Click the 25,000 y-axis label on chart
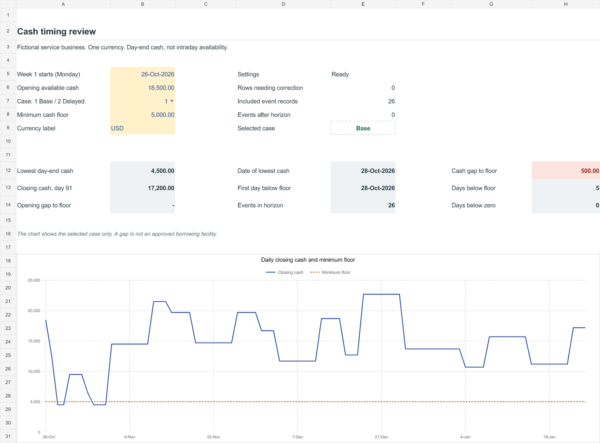600x443 pixels. (x=34, y=280)
